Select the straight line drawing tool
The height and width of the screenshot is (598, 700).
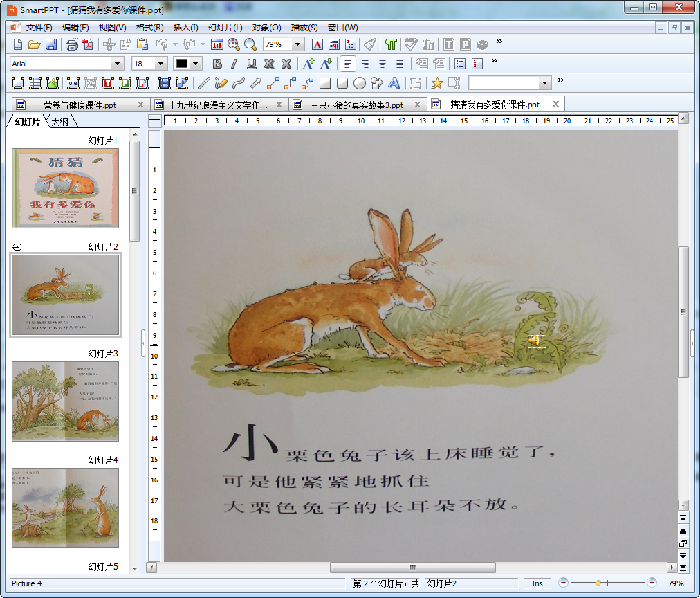click(x=203, y=83)
